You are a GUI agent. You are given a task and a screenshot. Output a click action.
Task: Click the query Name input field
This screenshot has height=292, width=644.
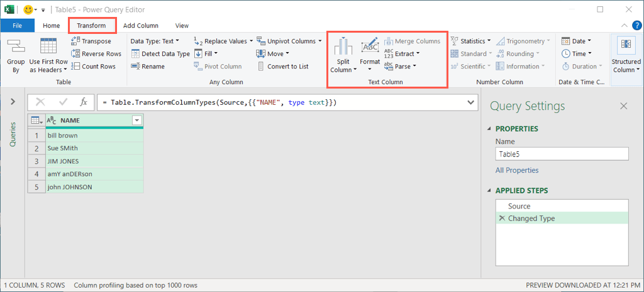point(562,154)
